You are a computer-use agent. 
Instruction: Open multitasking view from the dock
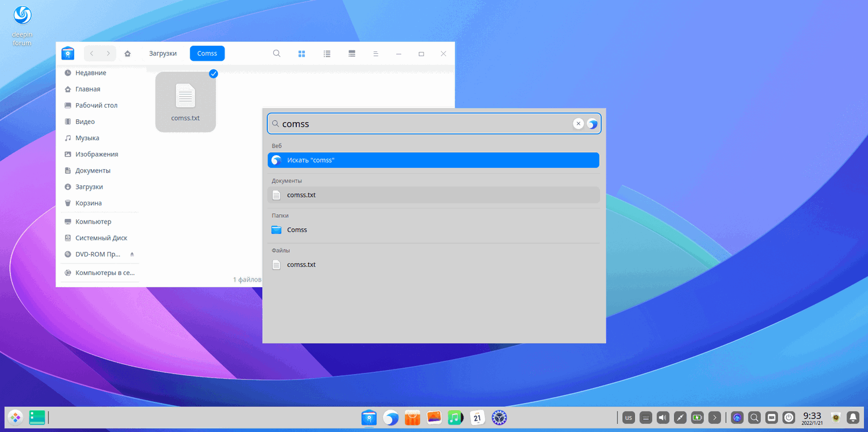coord(37,417)
